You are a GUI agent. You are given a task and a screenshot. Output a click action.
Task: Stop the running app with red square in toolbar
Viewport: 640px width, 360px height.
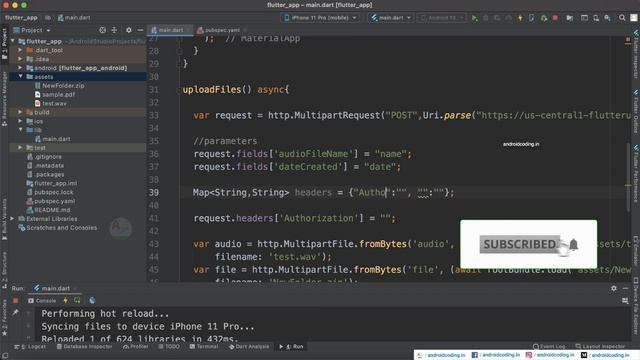point(555,18)
